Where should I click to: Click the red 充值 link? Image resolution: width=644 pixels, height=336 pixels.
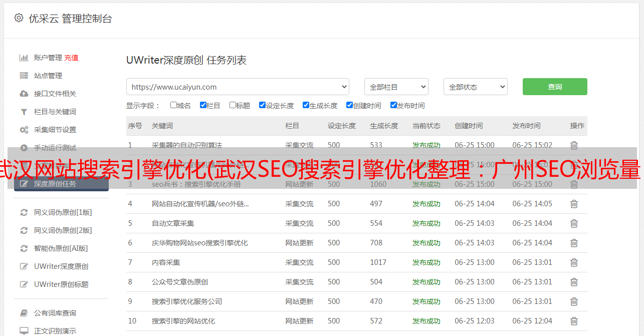71,58
